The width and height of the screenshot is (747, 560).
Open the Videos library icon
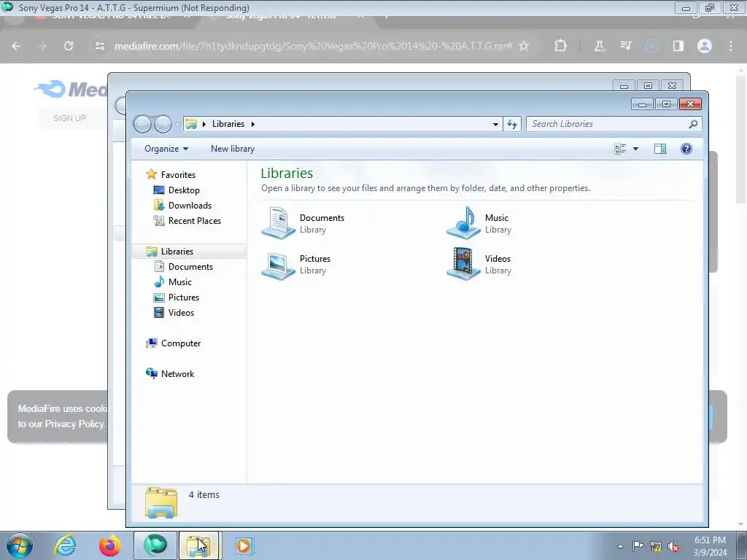(463, 264)
